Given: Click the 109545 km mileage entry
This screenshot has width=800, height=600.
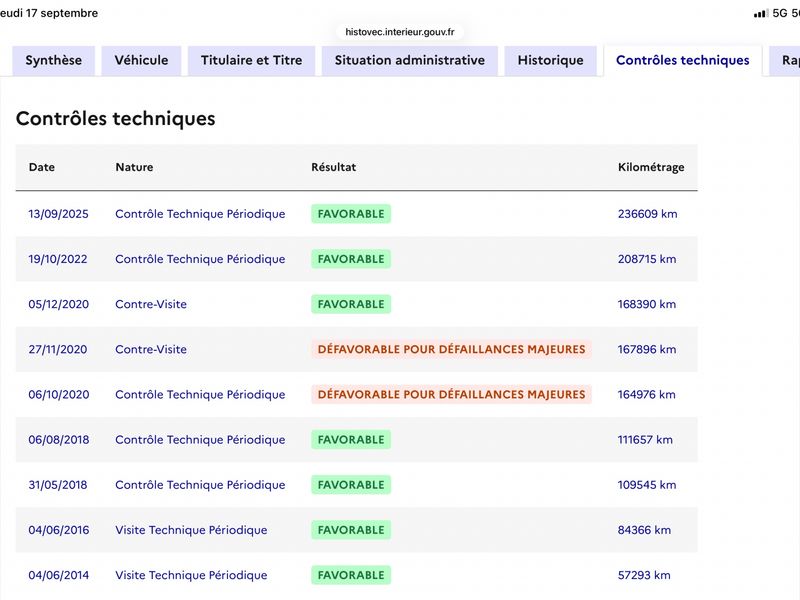Looking at the screenshot, I should (647, 485).
